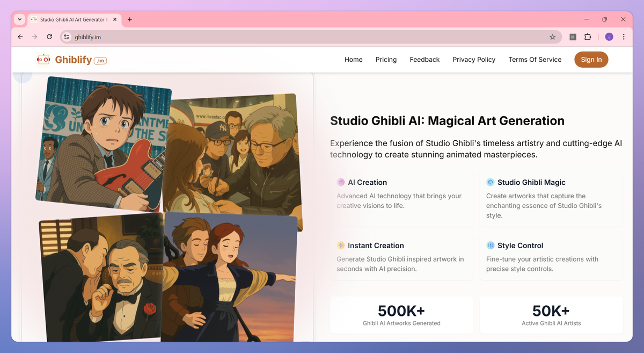The width and height of the screenshot is (644, 353).
Task: Open the extensions puzzle icon
Action: (588, 37)
